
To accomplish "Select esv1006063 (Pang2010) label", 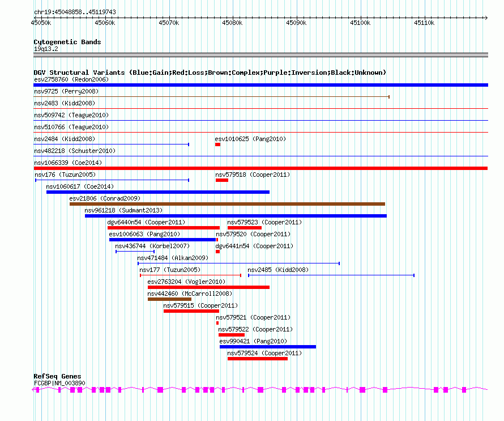I will point(144,234).
